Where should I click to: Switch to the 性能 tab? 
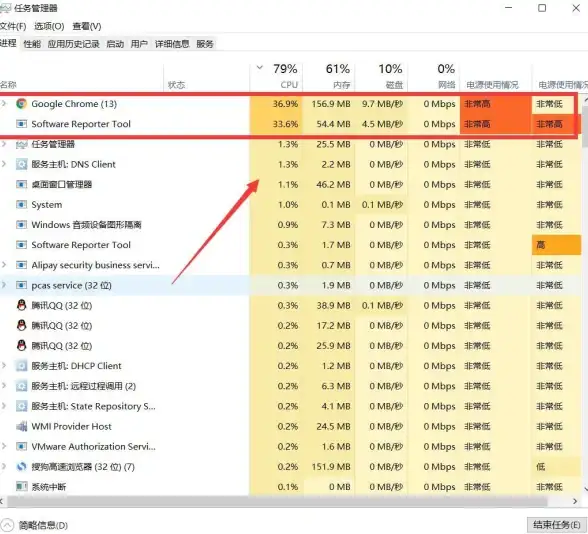click(32, 44)
